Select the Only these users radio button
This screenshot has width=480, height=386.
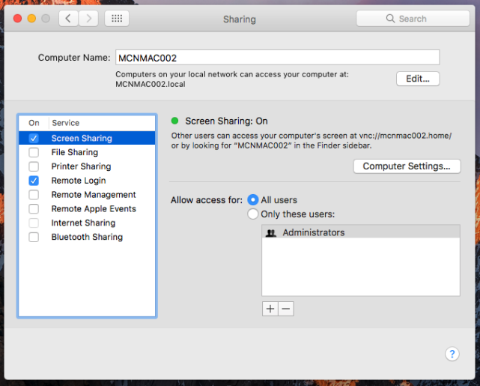point(253,214)
